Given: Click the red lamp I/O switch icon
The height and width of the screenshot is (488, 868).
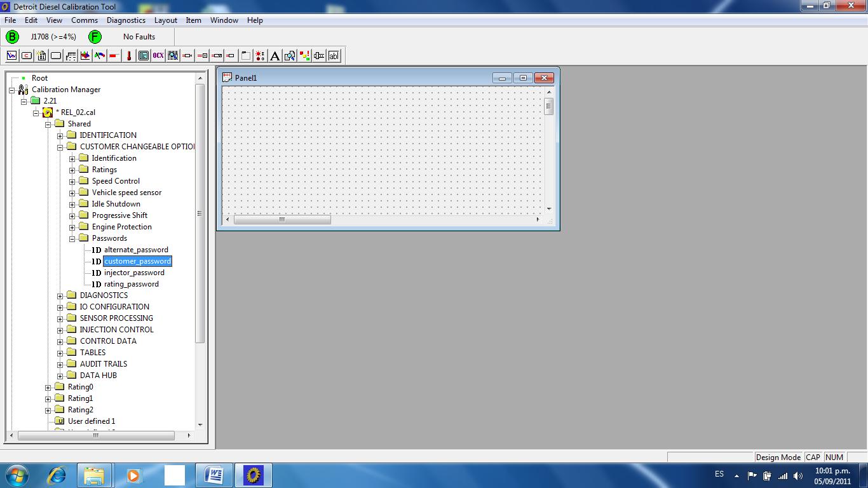Looking at the screenshot, I should coord(261,55).
